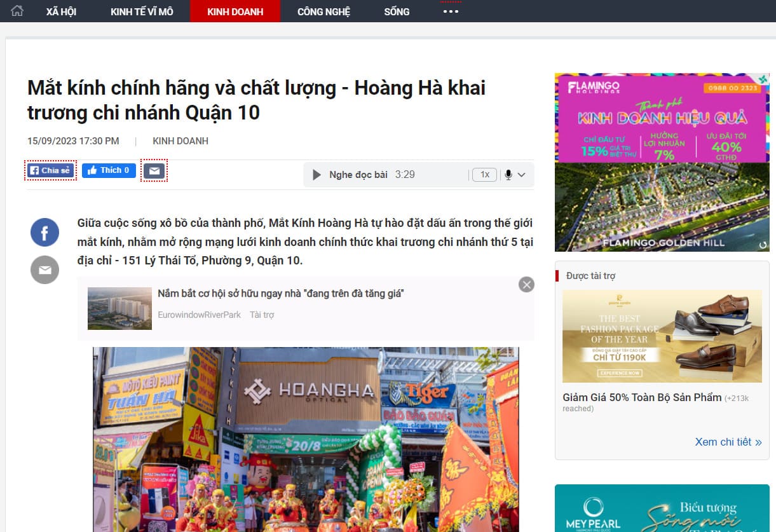Image resolution: width=776 pixels, height=532 pixels.
Task: Expand the voice options chevron
Action: (x=522, y=175)
